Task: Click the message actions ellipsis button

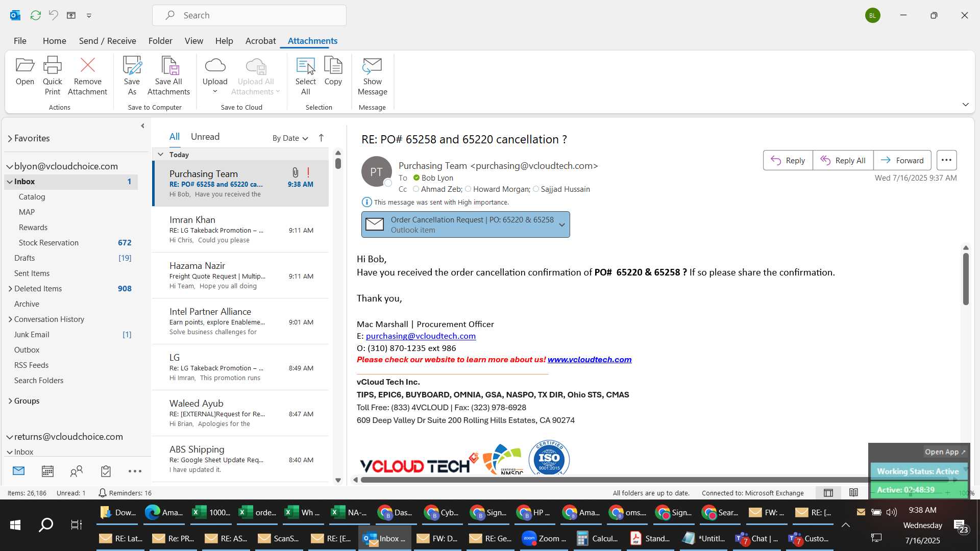Action: [946, 160]
